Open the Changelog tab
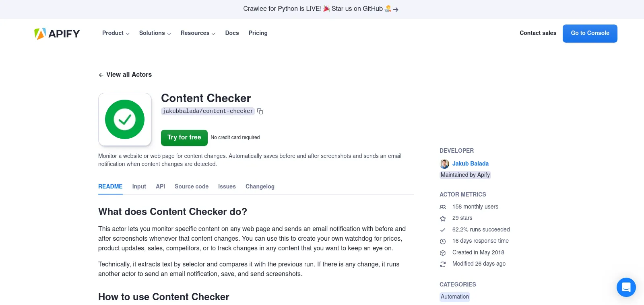Image resolution: width=644 pixels, height=305 pixels. point(260,186)
